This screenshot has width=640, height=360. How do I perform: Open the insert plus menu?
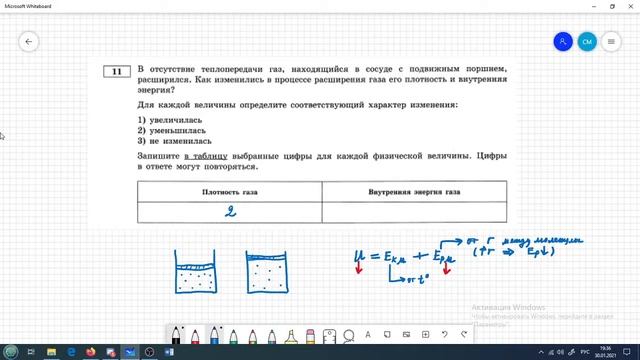(x=425, y=335)
